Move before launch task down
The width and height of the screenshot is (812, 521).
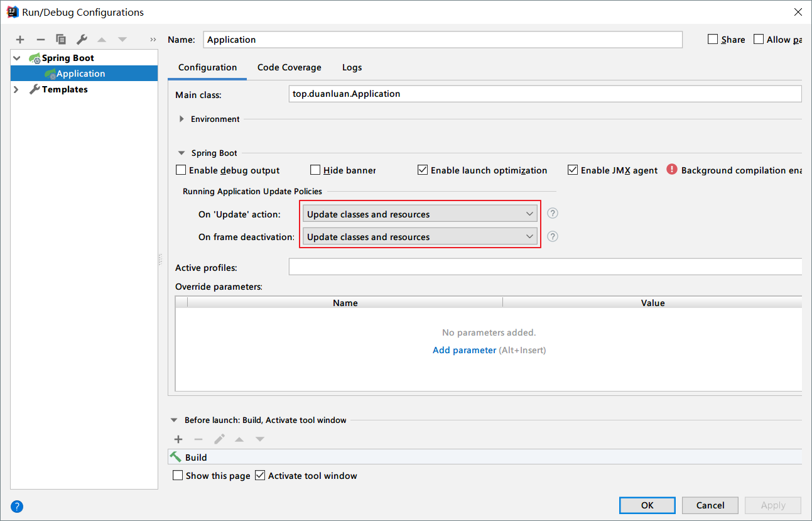pyautogui.click(x=260, y=439)
